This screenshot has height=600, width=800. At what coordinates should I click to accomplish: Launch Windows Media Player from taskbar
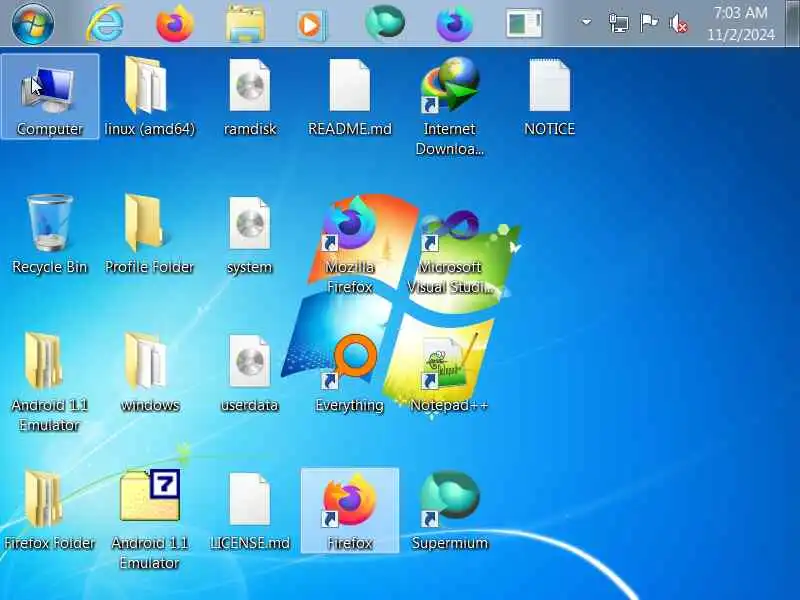pyautogui.click(x=311, y=23)
